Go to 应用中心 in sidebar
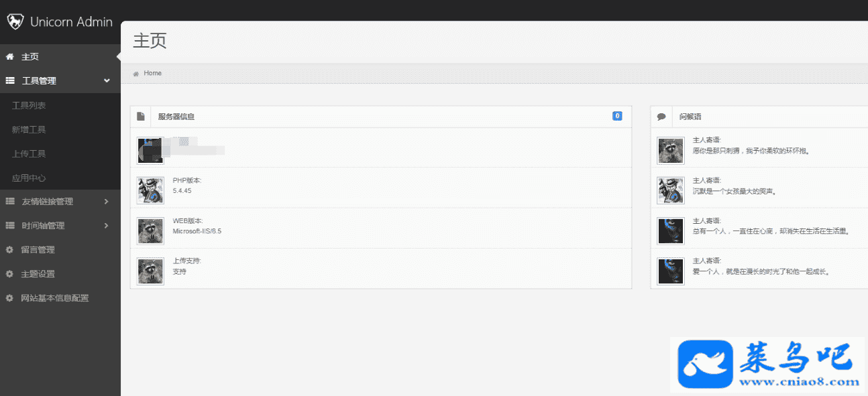The image size is (868, 396). tap(29, 178)
